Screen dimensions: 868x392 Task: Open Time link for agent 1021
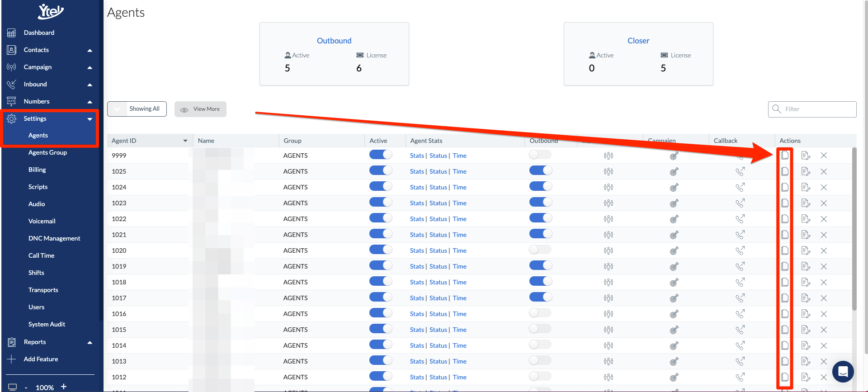(460, 235)
